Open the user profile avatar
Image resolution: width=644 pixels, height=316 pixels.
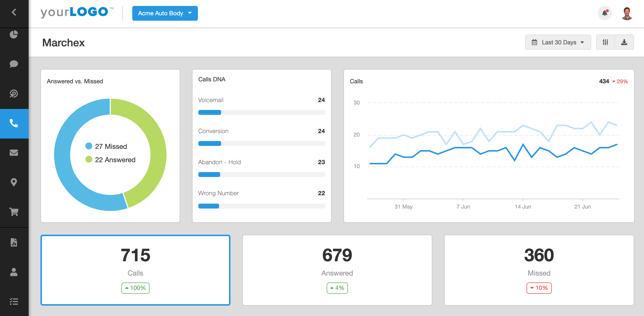pyautogui.click(x=627, y=13)
